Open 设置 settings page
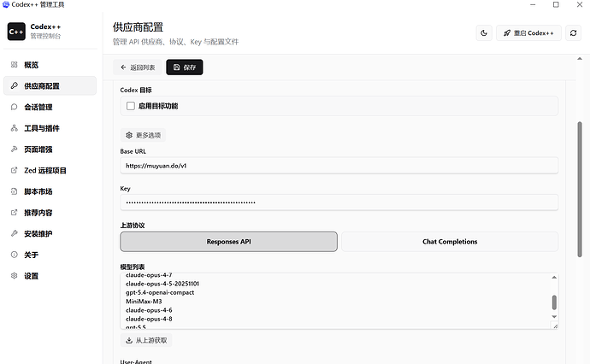Image resolution: width=590 pixels, height=364 pixels. coord(50,275)
